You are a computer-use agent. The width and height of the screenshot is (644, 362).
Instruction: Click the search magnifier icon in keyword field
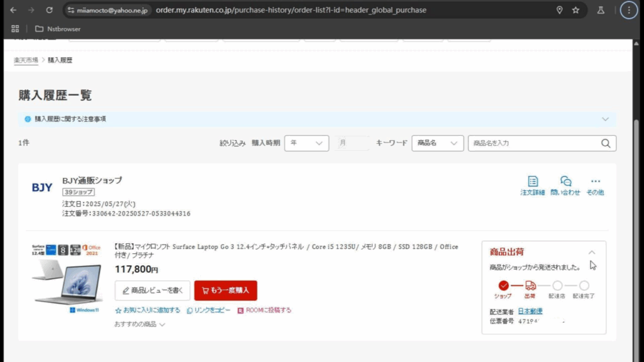point(606,143)
